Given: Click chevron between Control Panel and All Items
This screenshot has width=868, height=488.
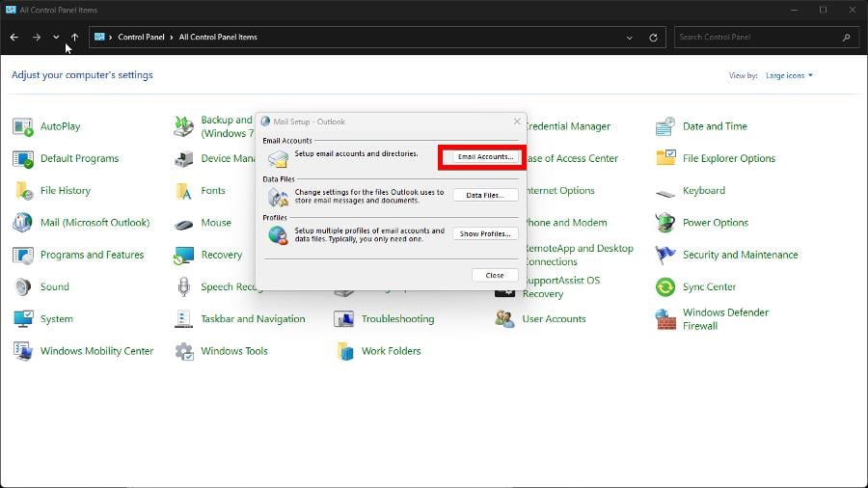Looking at the screenshot, I should (172, 37).
